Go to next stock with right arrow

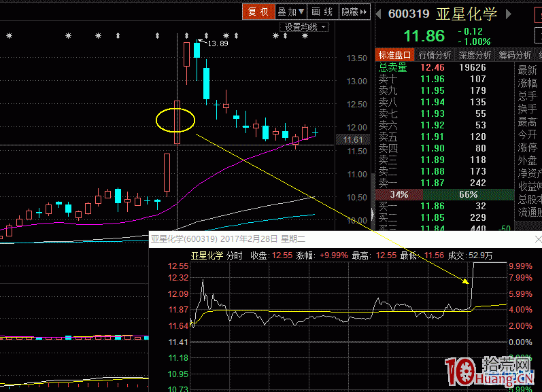509,14
